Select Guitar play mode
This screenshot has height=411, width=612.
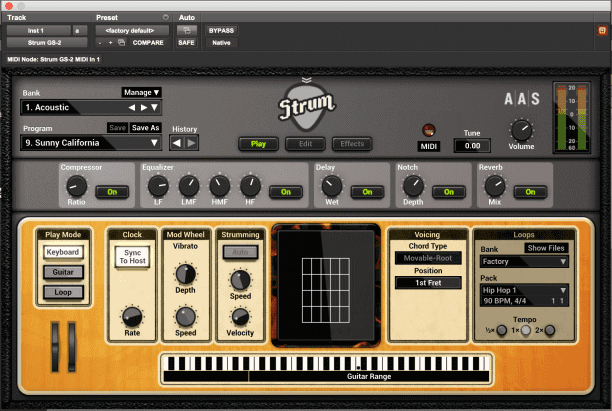point(63,272)
